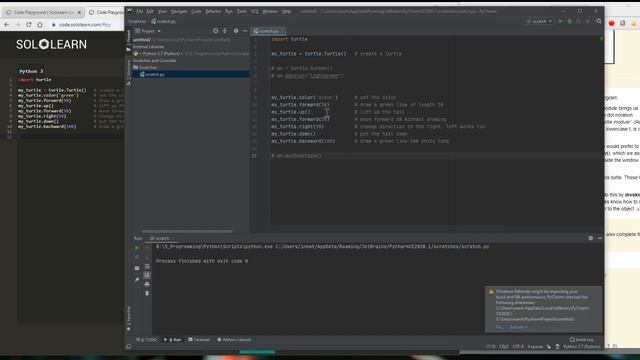
Task: Open the UTF-8 encoding selector
Action: (518, 347)
